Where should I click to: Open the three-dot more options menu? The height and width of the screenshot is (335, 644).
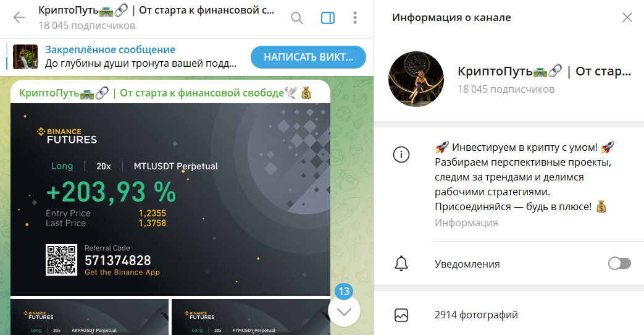pos(355,18)
